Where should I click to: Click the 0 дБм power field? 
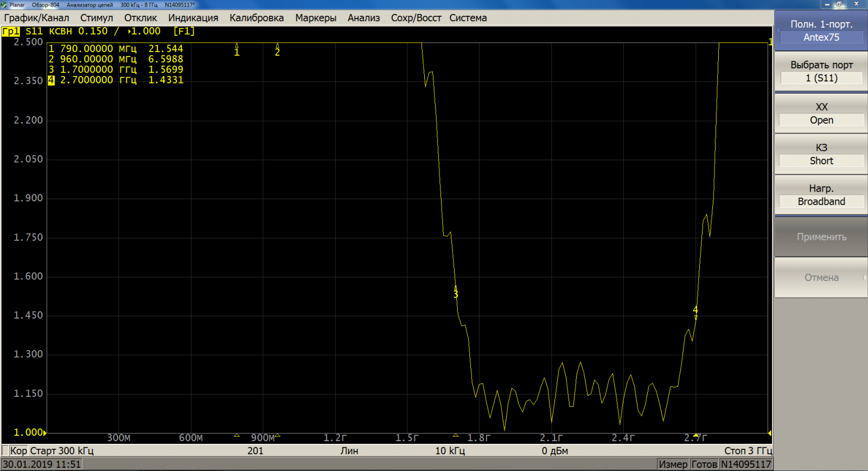click(554, 450)
